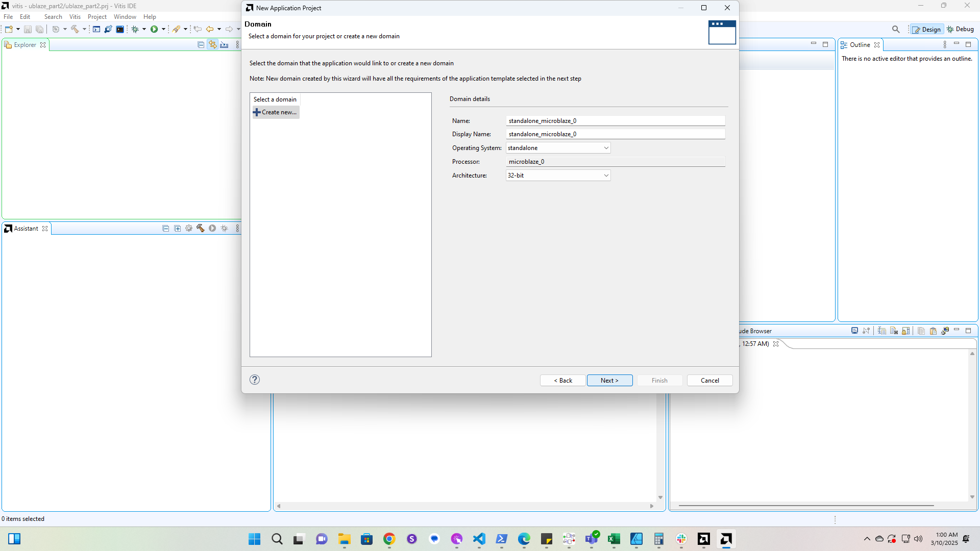Click the green Run launch icon
This screenshot has width=980, height=551.
(154, 29)
